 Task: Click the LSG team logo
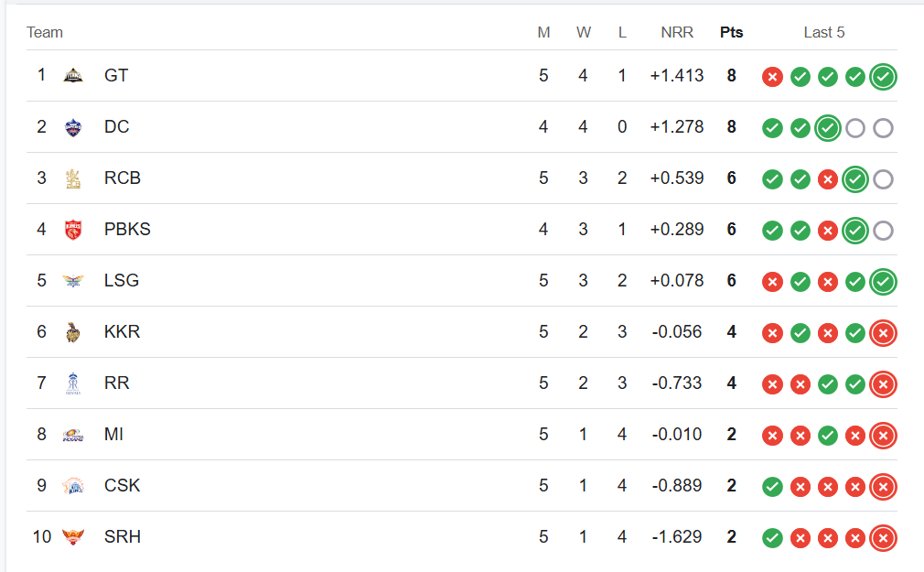point(73,281)
